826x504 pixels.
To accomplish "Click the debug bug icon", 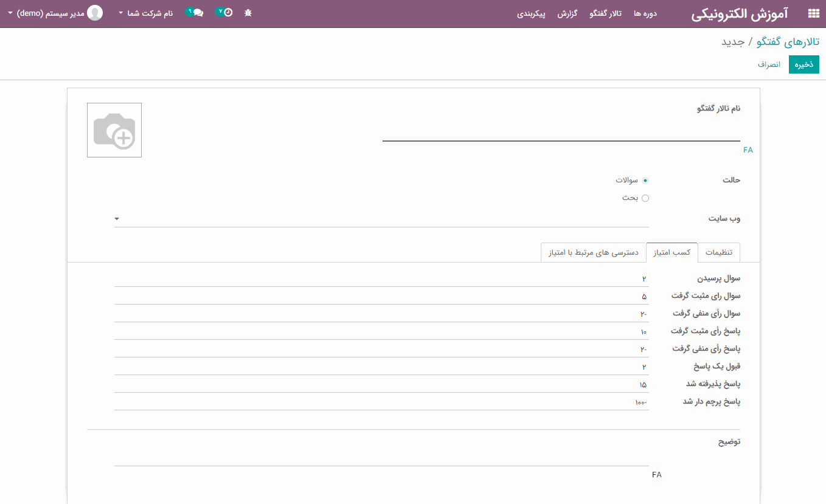I will 248,13.
